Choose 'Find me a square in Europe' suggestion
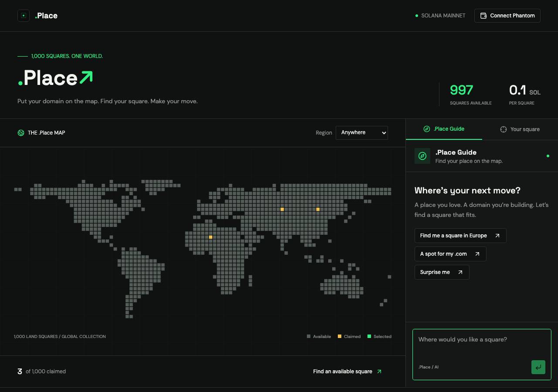The width and height of the screenshot is (558, 392). (460, 236)
